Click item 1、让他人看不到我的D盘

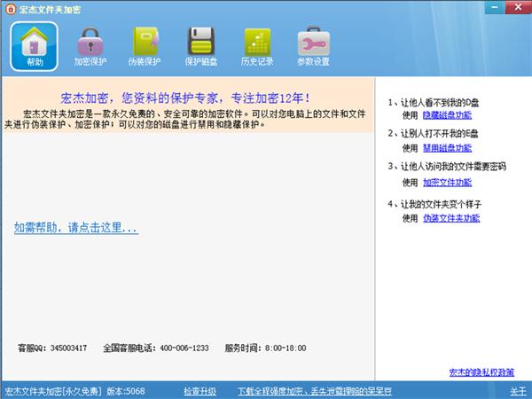coord(434,103)
